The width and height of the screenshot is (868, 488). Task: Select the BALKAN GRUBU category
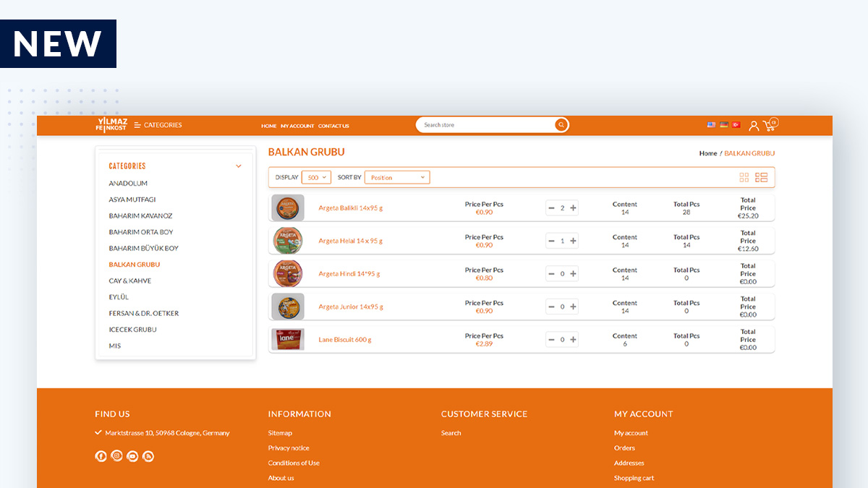(135, 265)
